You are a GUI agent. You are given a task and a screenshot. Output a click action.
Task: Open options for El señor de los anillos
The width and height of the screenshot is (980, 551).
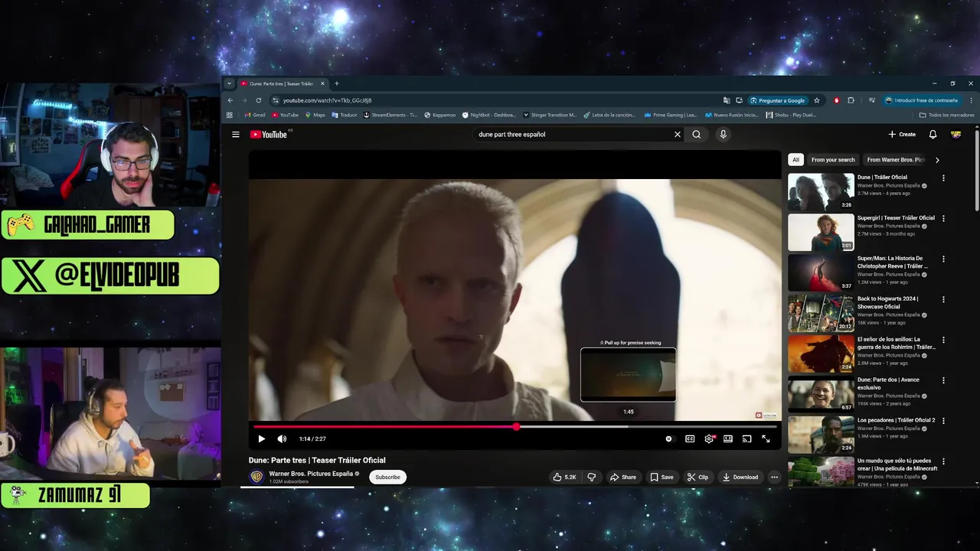click(943, 341)
